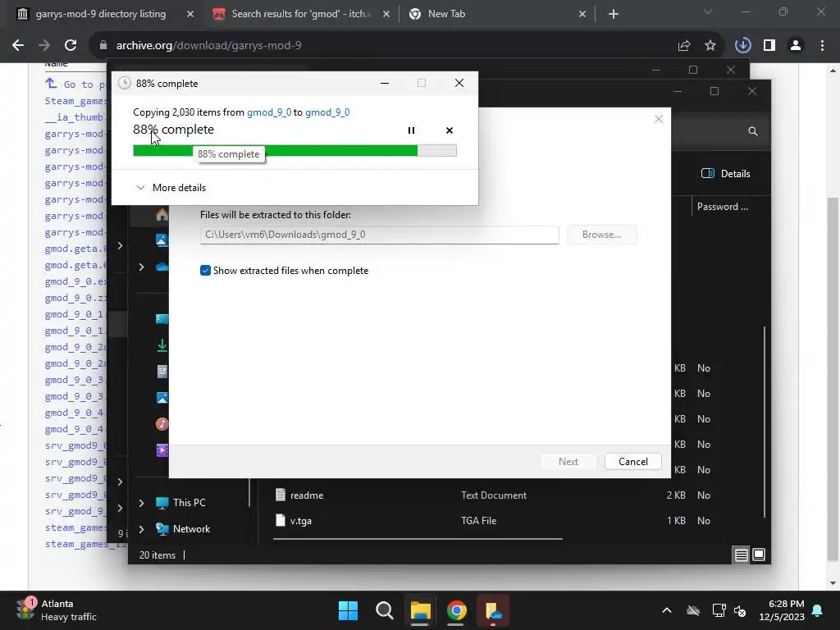
Task: Open Videos icon in Explorer sidebar
Action: 162,450
